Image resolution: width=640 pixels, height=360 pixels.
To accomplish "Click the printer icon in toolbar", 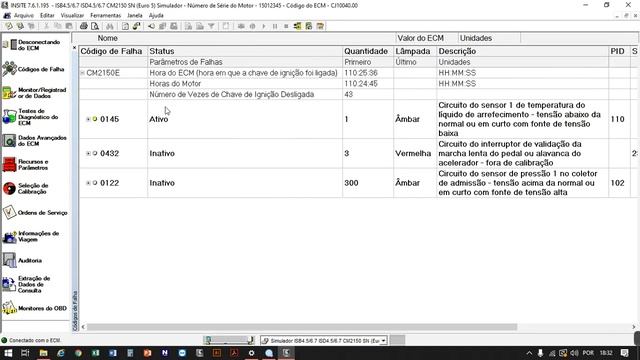I will [x=84, y=26].
